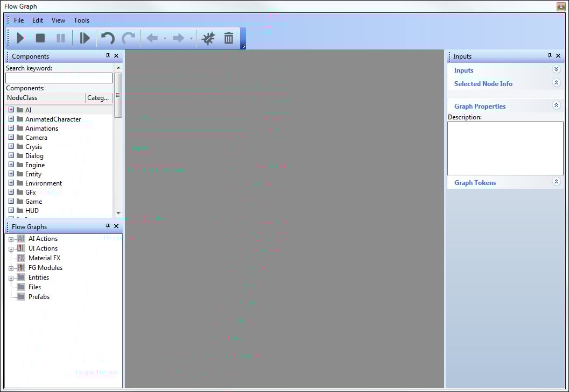
Task: Click the Play button in toolbar
Action: 20,38
